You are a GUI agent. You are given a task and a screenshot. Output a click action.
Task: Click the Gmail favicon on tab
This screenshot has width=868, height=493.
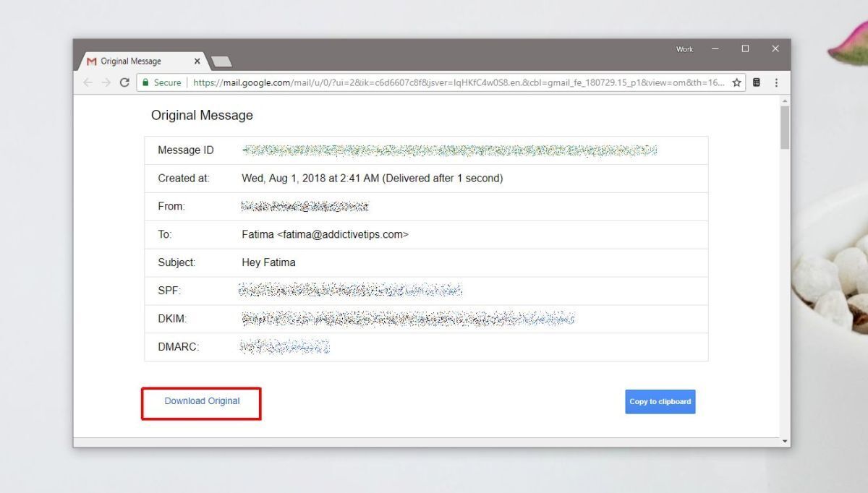91,61
